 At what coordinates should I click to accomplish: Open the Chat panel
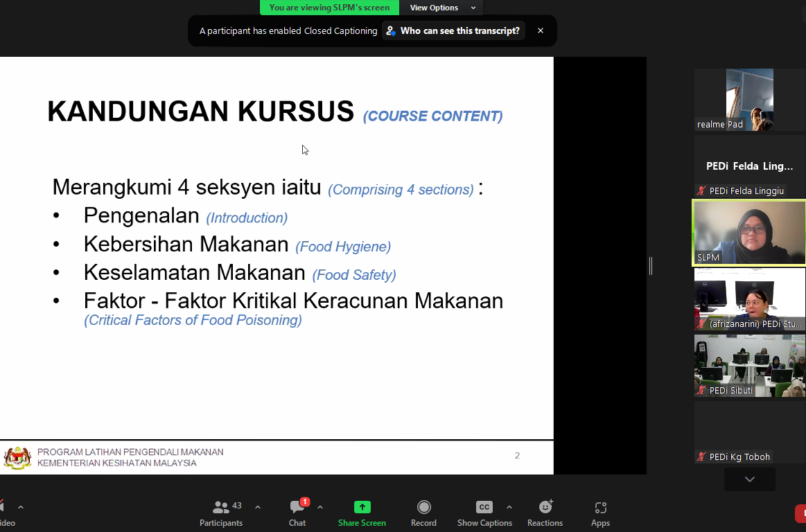click(x=297, y=513)
